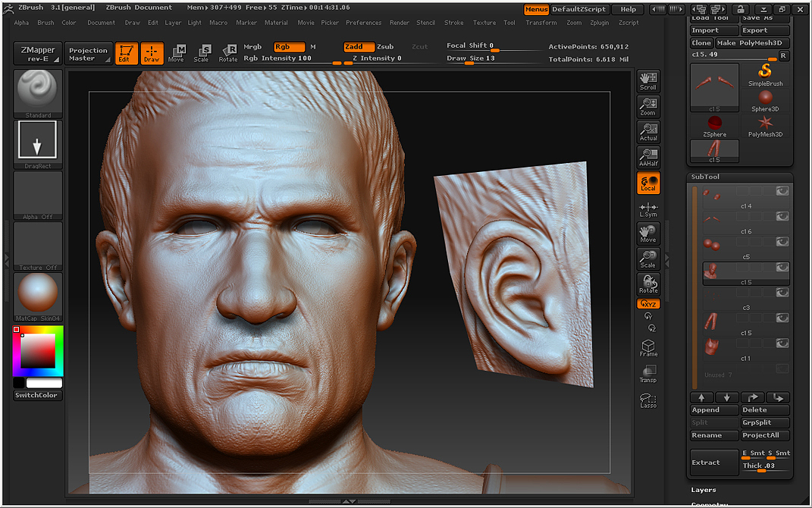Click the down-right bent arrow subtool button
This screenshot has width=812, height=508.
click(x=778, y=397)
